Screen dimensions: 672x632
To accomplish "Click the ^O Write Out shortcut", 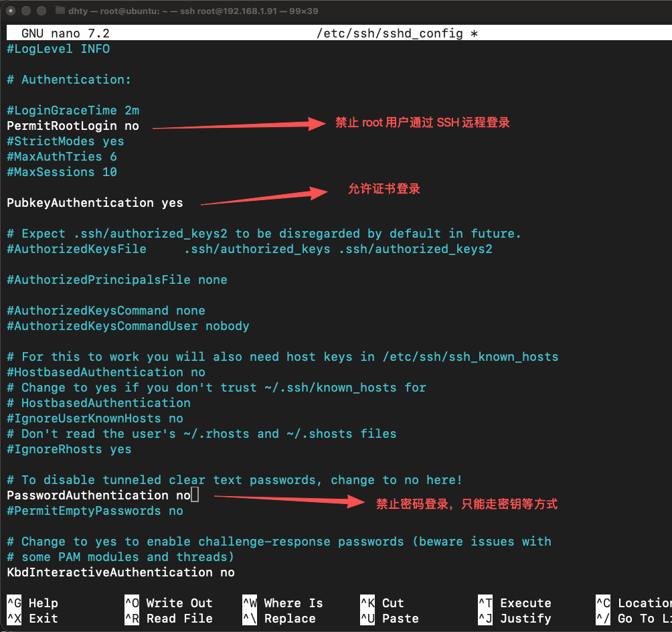I will 168,603.
